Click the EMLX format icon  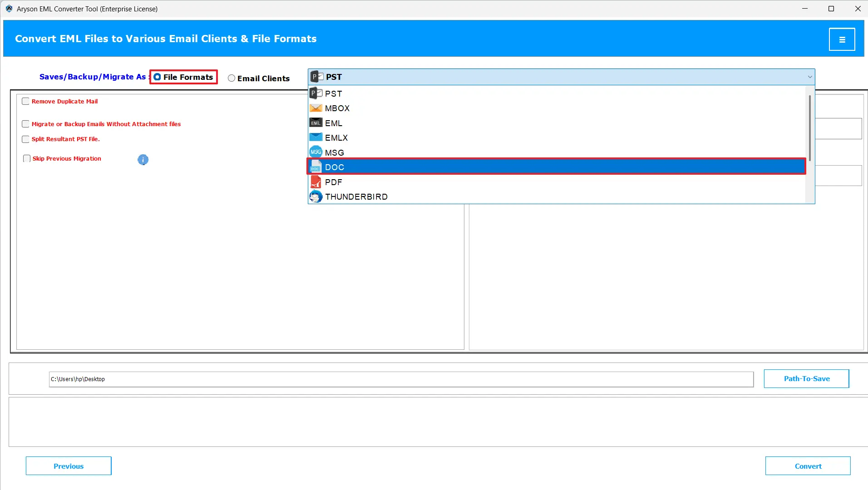pyautogui.click(x=316, y=137)
